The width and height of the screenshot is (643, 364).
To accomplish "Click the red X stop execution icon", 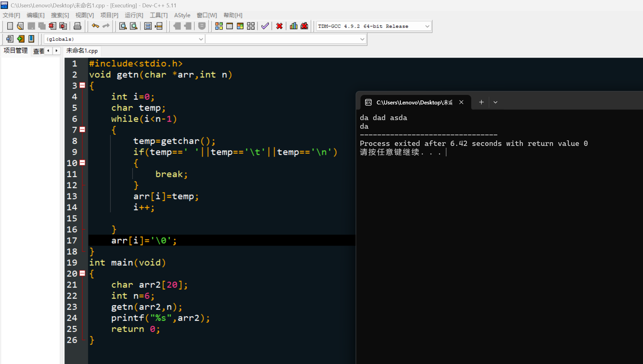I will (279, 26).
